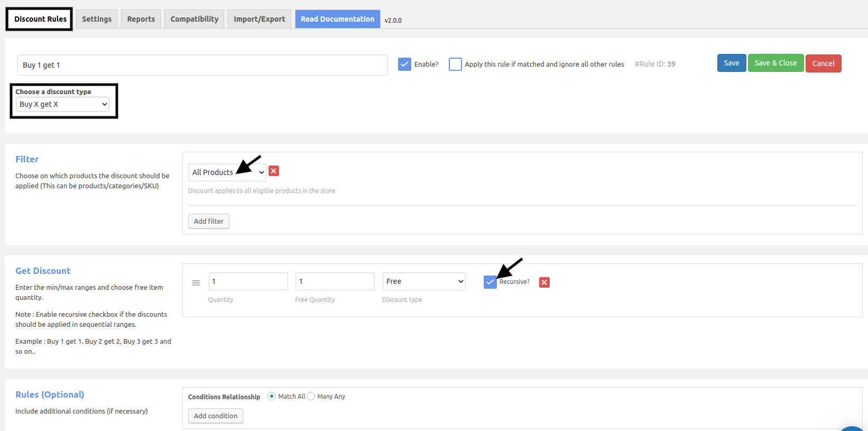This screenshot has height=431, width=868.
Task: Open the Buy X get X discount type dropdown
Action: pos(62,104)
